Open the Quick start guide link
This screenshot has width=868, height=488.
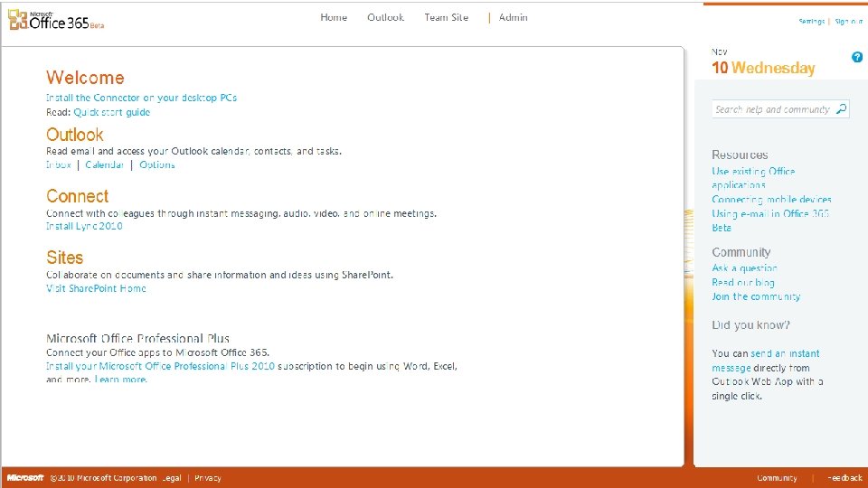click(x=112, y=112)
